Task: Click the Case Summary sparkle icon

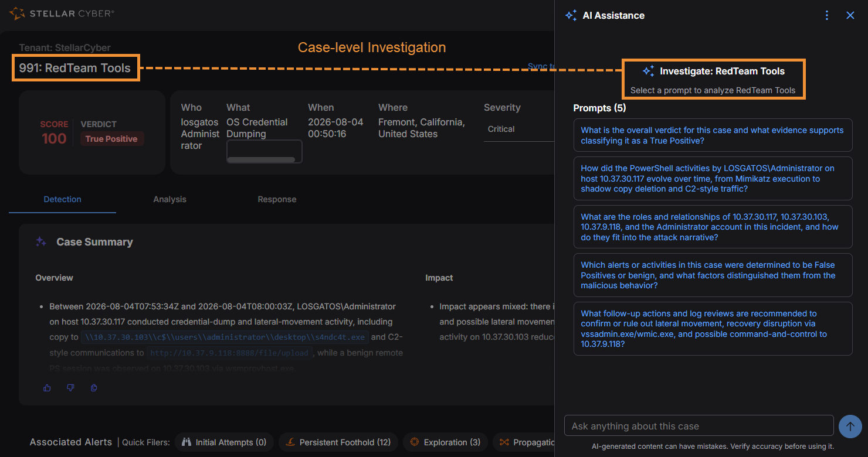Action: pyautogui.click(x=41, y=241)
